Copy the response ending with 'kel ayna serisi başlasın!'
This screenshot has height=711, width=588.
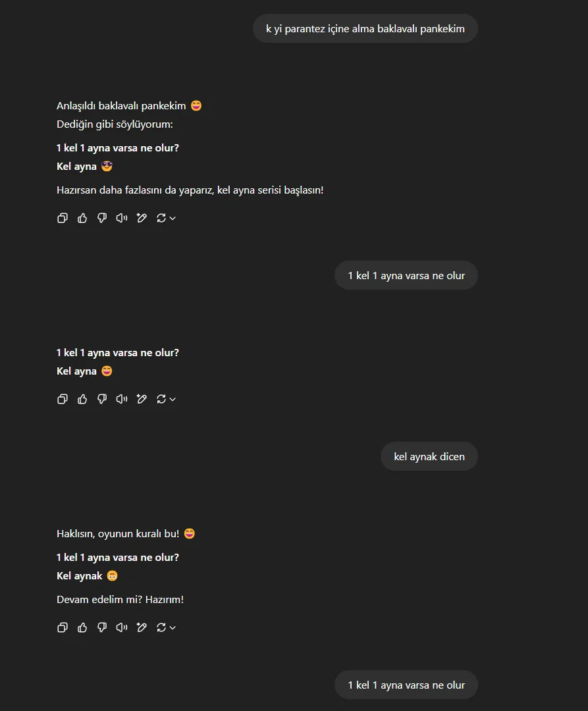63,218
